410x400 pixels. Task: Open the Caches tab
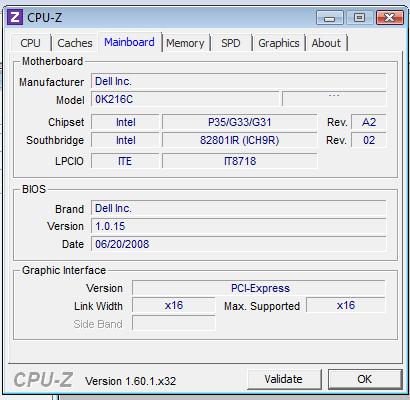tap(75, 43)
